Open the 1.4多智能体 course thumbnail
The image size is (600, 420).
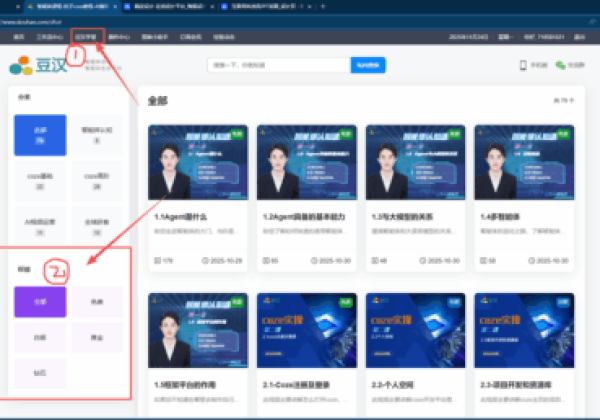[x=524, y=162]
